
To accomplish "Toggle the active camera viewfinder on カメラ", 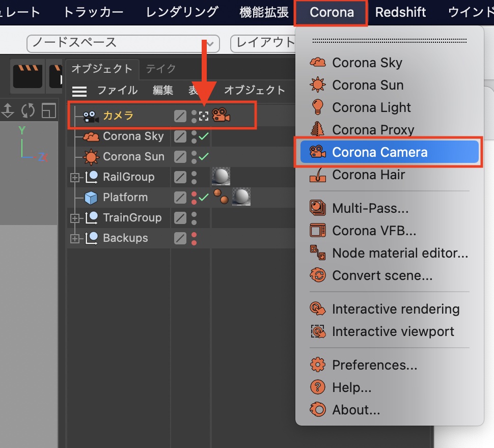I will 204,116.
